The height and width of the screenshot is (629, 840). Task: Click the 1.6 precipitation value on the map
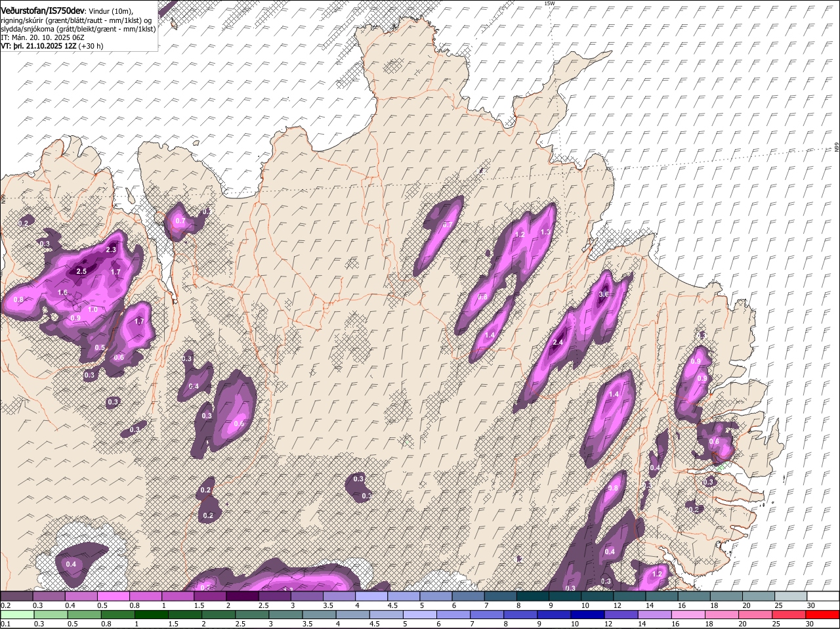point(63,292)
